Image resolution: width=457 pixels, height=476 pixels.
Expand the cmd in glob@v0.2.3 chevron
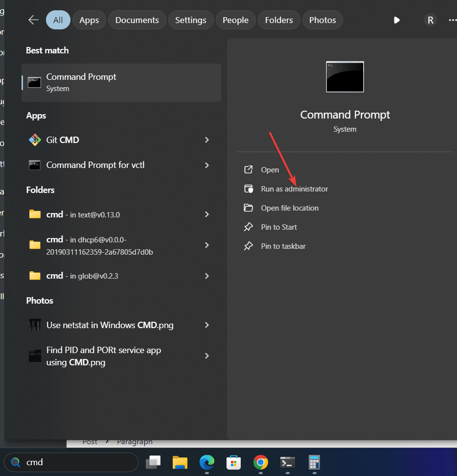coord(207,276)
